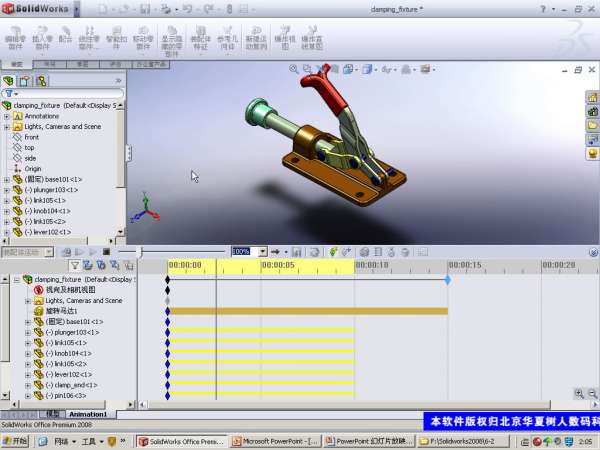Switch to the Animation1 tab

click(x=88, y=414)
